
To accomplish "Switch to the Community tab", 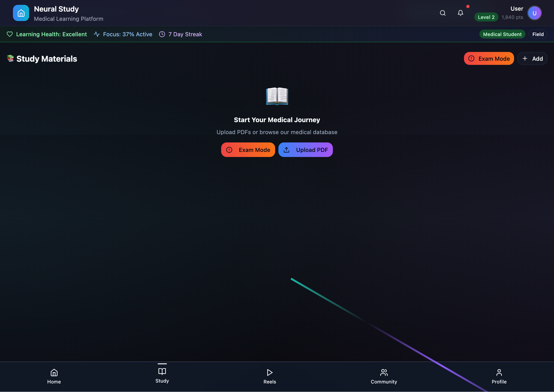I will tap(384, 376).
